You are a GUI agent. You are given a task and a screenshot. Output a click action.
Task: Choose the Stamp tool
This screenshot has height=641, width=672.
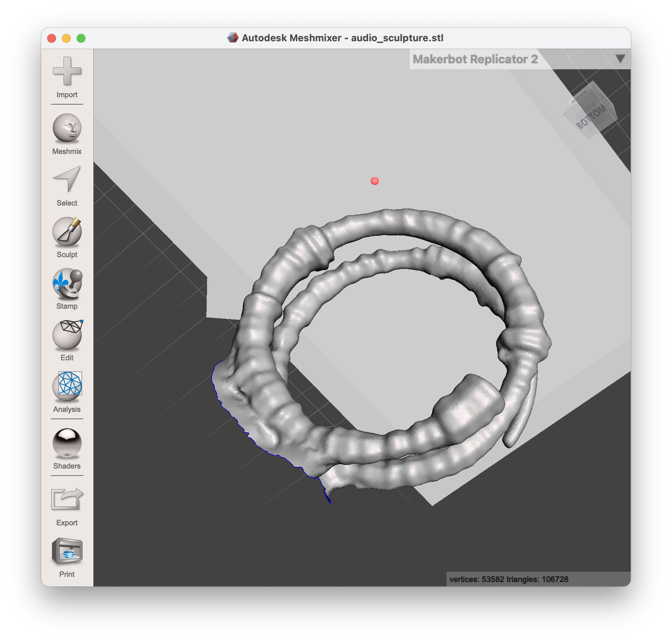(67, 283)
